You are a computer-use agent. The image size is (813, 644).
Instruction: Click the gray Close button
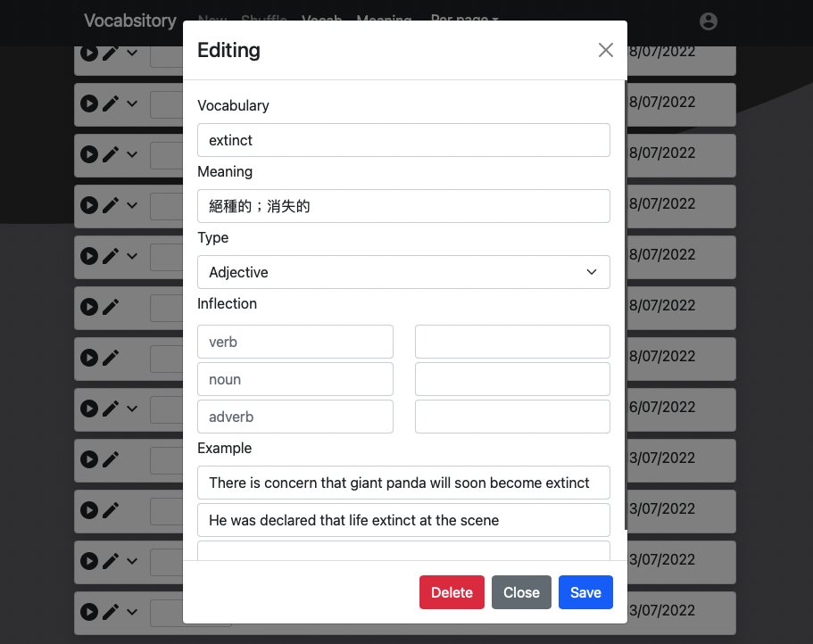(x=521, y=592)
